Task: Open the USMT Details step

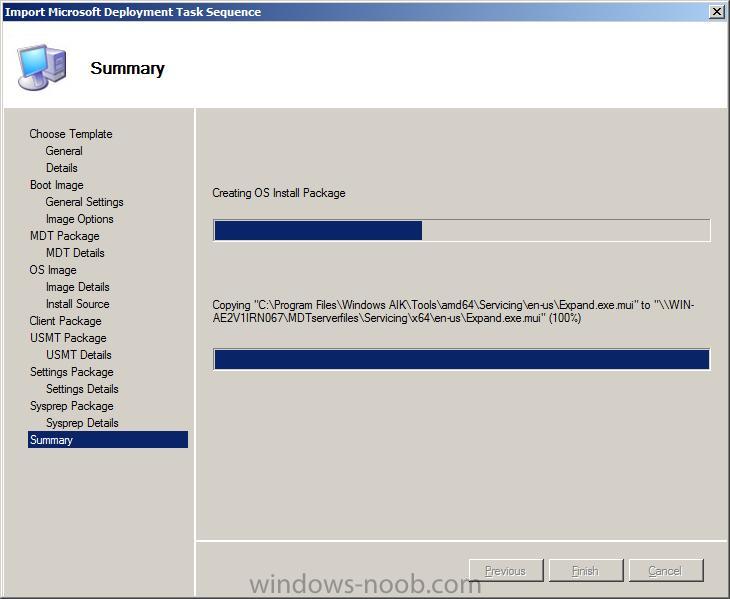Action: pyautogui.click(x=79, y=355)
